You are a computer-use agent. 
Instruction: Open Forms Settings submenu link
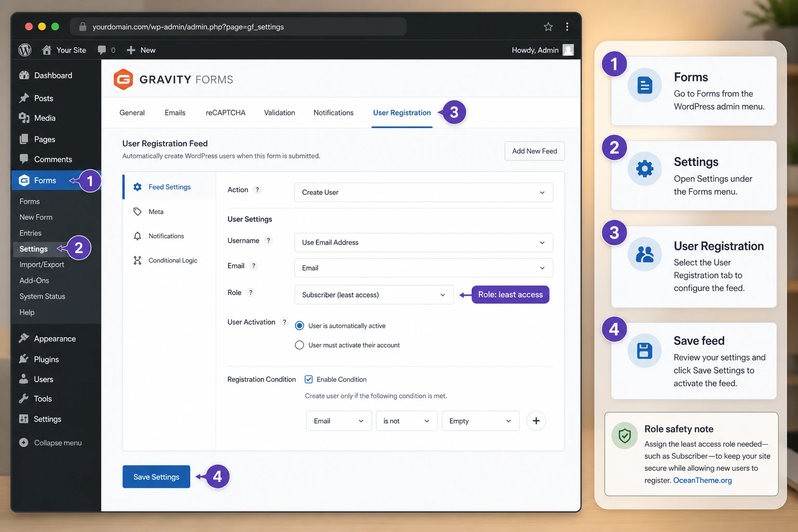tap(34, 249)
